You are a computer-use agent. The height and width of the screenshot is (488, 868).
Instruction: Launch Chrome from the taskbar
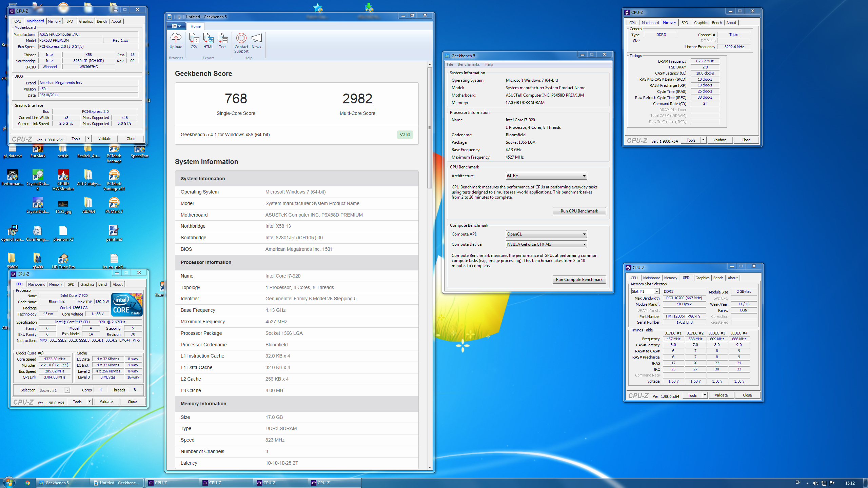[27, 483]
